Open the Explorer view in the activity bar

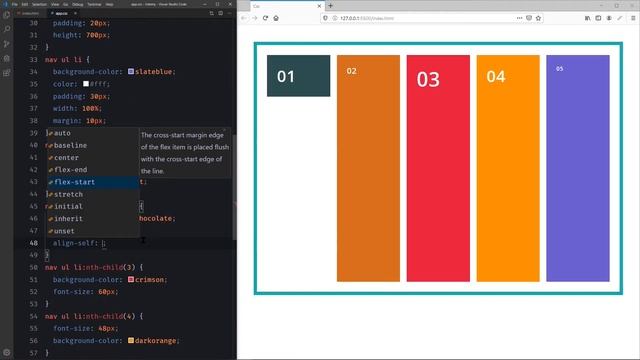pyautogui.click(x=7, y=15)
